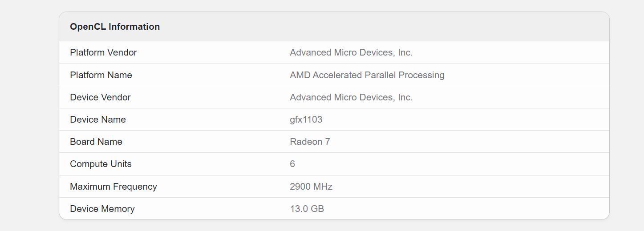Select the Platform Name label

click(101, 75)
